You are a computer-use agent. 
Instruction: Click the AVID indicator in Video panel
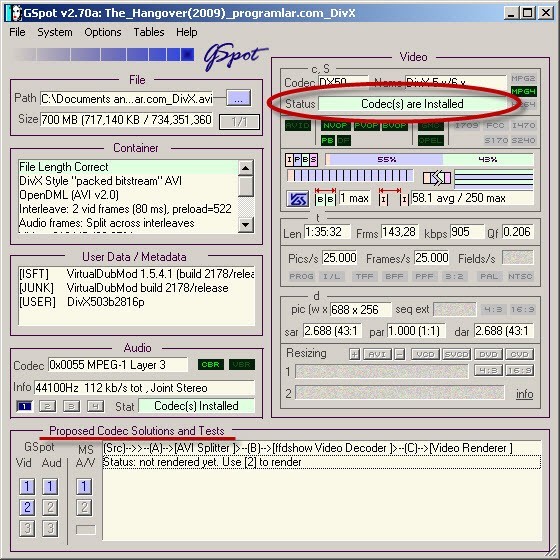click(298, 125)
